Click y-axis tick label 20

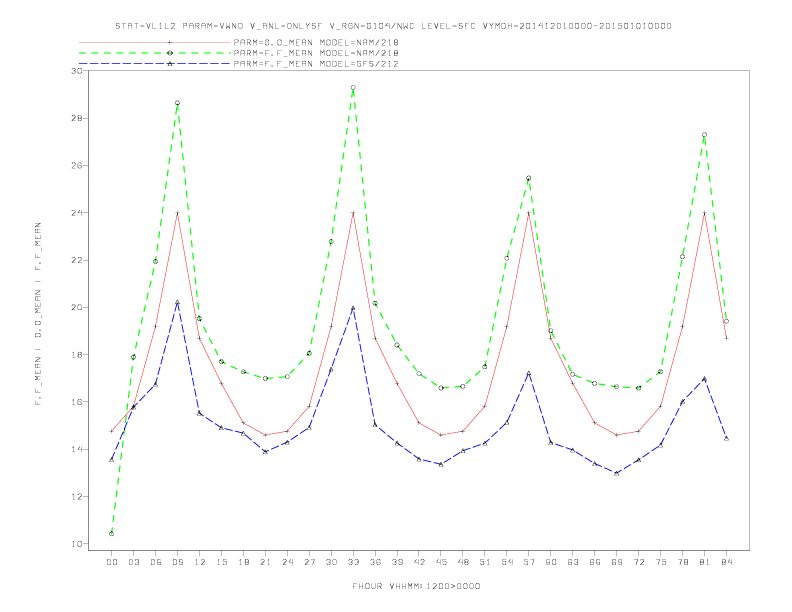[77, 308]
